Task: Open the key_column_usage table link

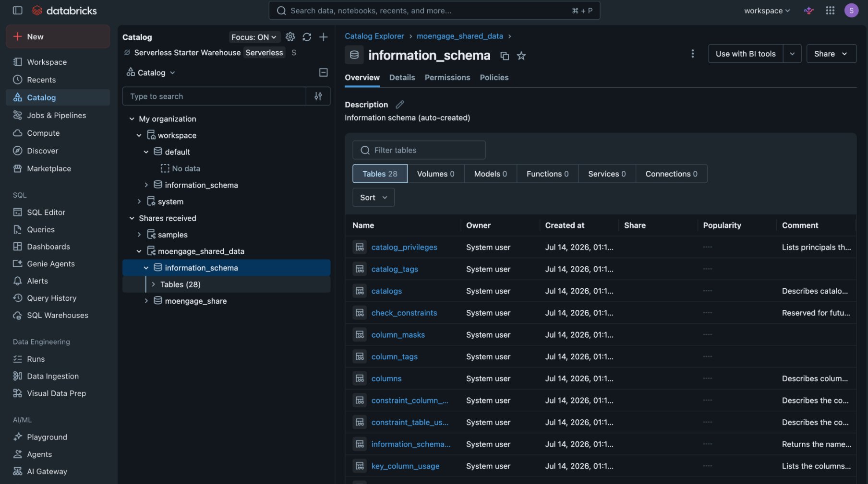Action: (405, 466)
